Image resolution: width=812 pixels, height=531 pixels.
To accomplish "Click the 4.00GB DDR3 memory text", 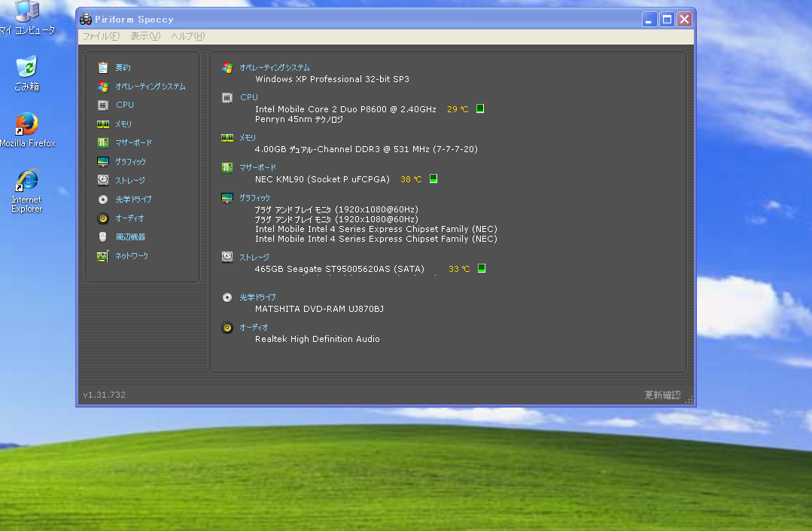I will [x=366, y=149].
